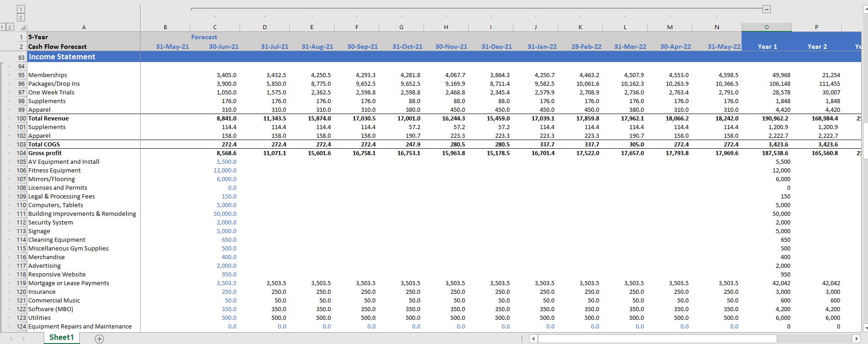Click the 12,000.0 value cell

(x=225, y=171)
